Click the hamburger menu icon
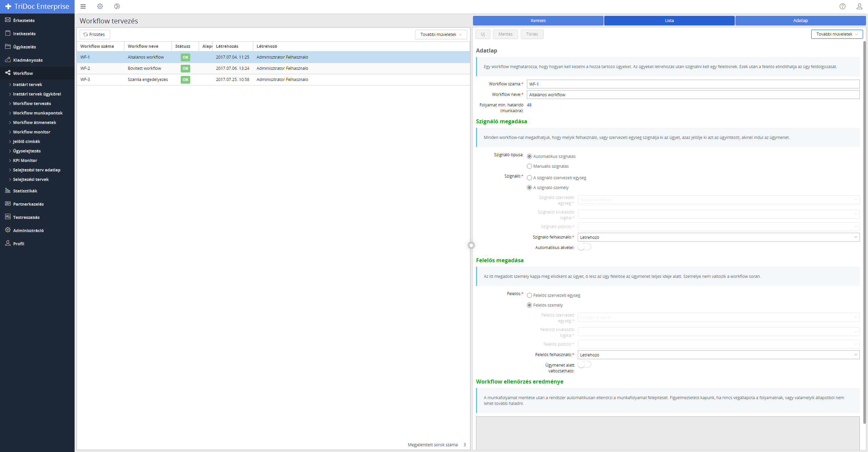 coord(83,6)
